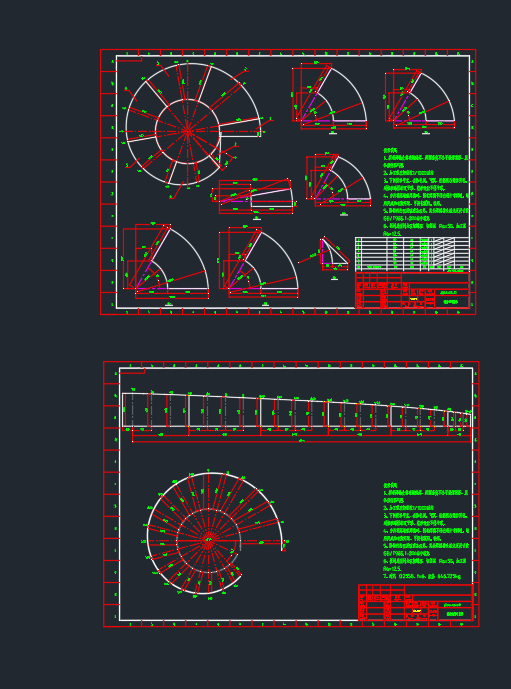Click the long unrolled stringer strip in lower sheet
Screen dimensions: 511x689
[297, 410]
